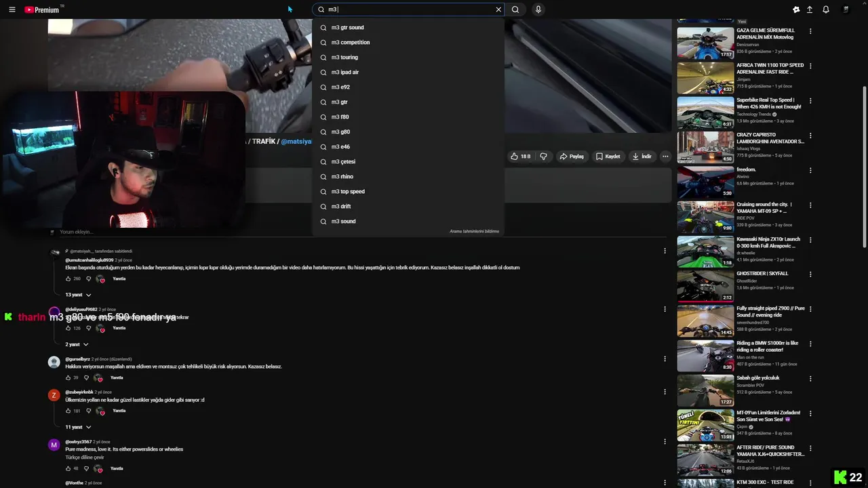Open zubeyirknbk commenter avatar
Screen dimensions: 868x488
click(54, 395)
